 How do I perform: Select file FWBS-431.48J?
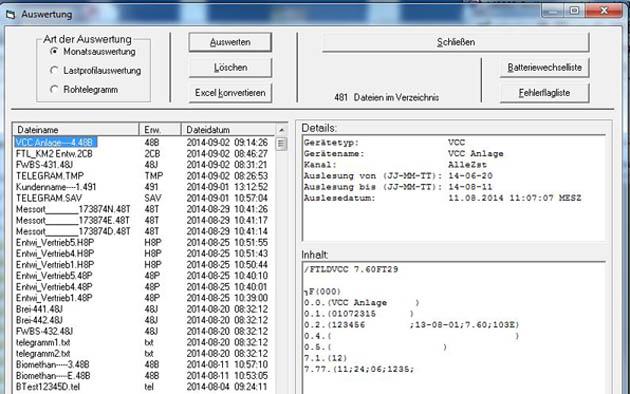(45, 165)
